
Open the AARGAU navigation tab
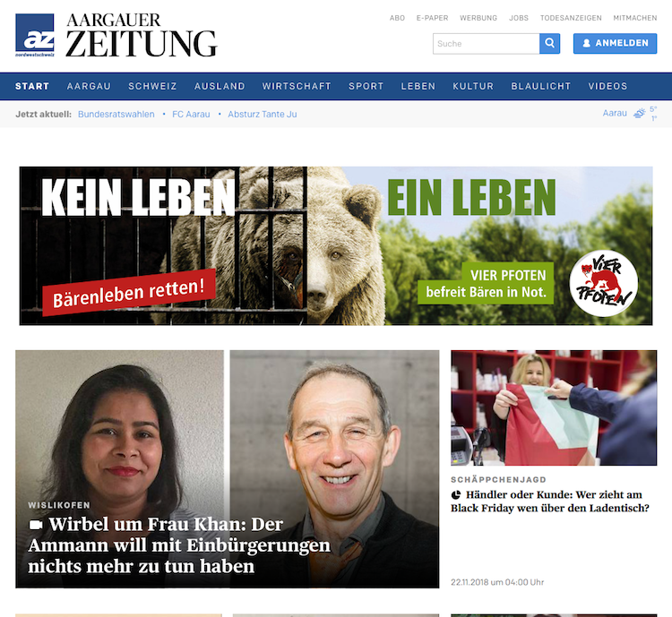click(x=89, y=86)
